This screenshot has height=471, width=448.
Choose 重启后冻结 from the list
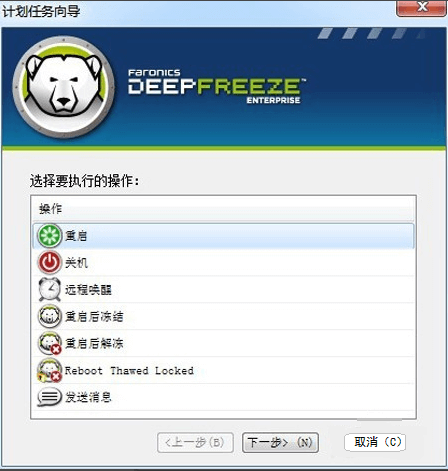click(94, 316)
